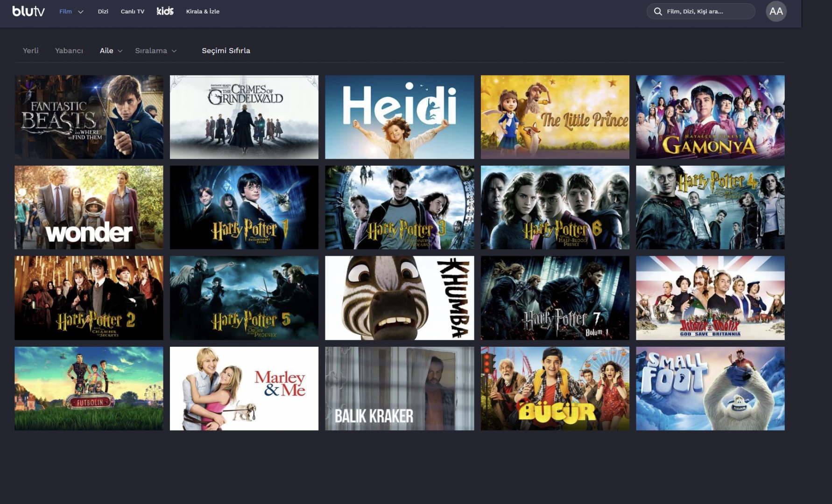Open the Aile filter dropdown
The height and width of the screenshot is (504, 832).
coord(111,50)
